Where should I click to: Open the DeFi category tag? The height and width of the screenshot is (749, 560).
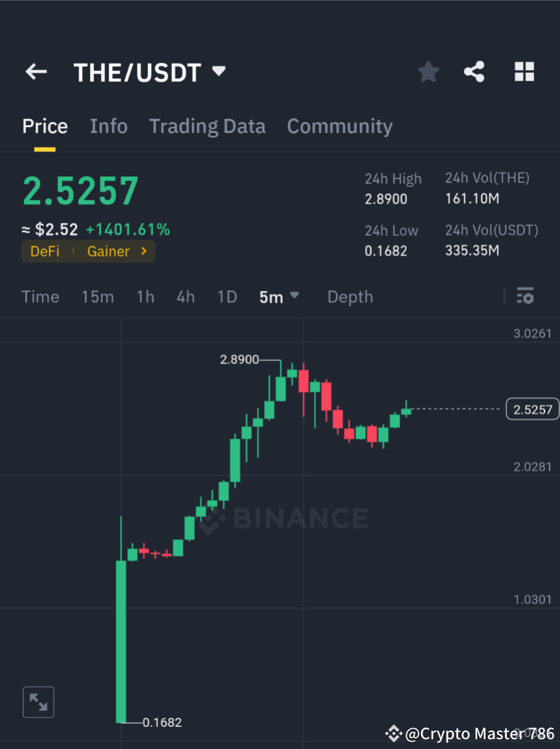pyautogui.click(x=44, y=251)
